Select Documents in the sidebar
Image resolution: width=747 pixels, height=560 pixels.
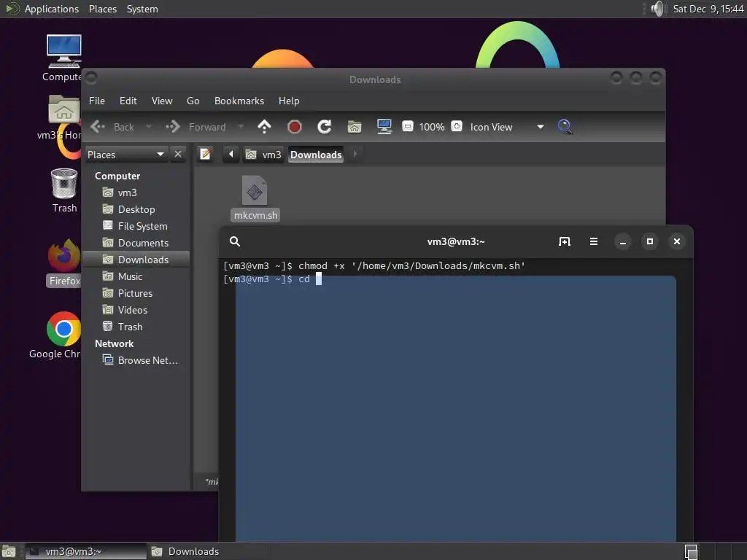[136, 243]
